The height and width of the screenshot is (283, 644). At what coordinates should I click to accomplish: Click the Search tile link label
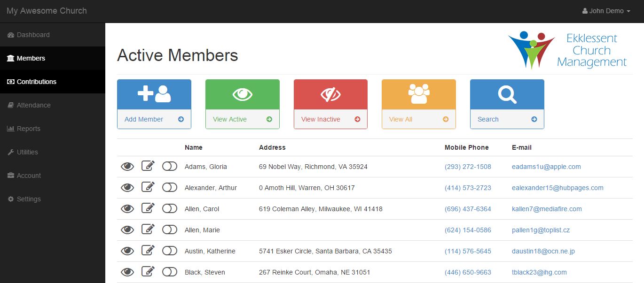tap(488, 119)
